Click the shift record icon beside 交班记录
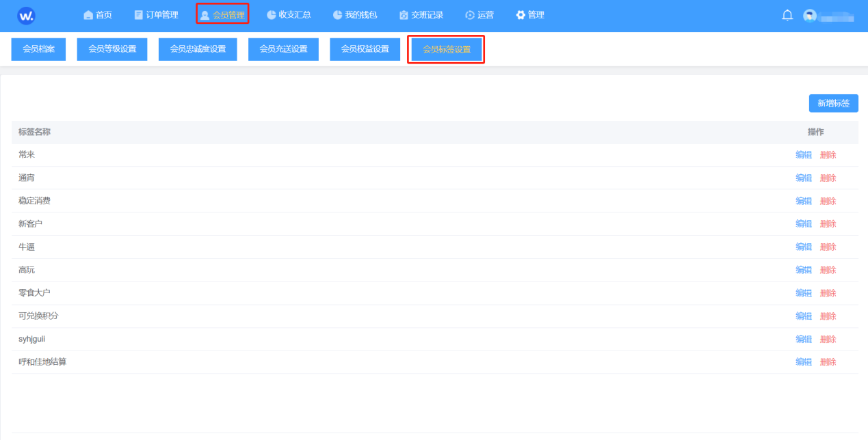 click(x=404, y=15)
